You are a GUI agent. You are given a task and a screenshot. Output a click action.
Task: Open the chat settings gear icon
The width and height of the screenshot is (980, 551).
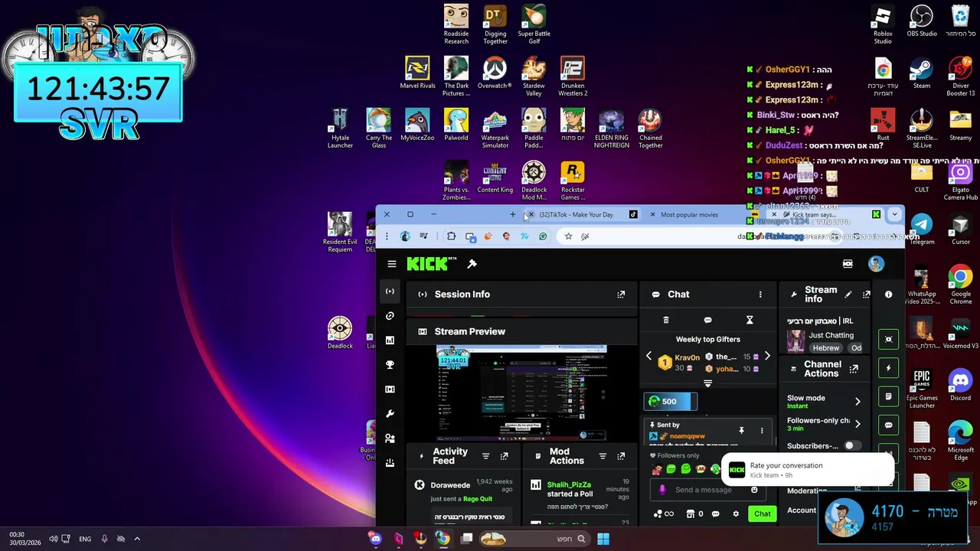coord(736,514)
